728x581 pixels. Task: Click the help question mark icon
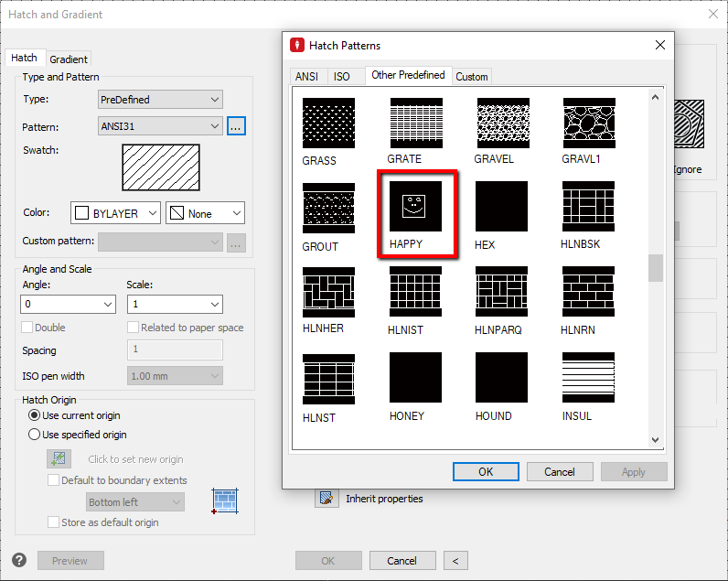click(19, 560)
